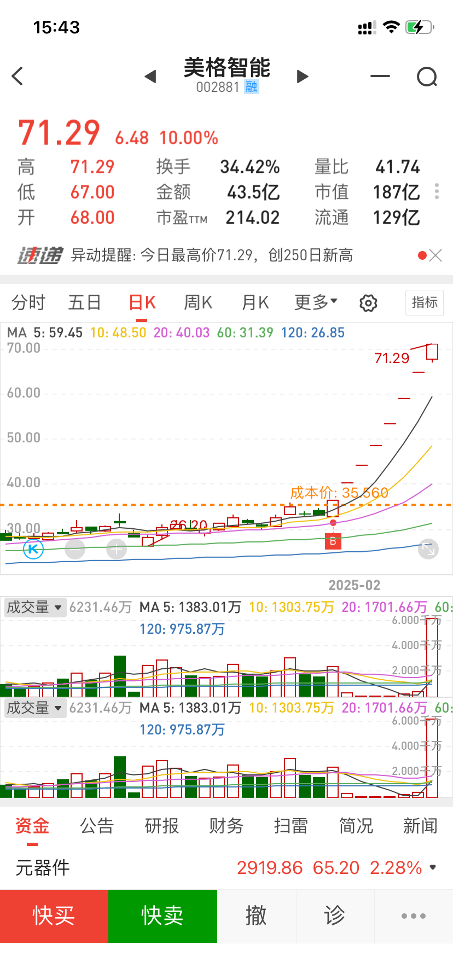Select the 月K tab
This screenshot has width=453, height=980.
pos(255,302)
